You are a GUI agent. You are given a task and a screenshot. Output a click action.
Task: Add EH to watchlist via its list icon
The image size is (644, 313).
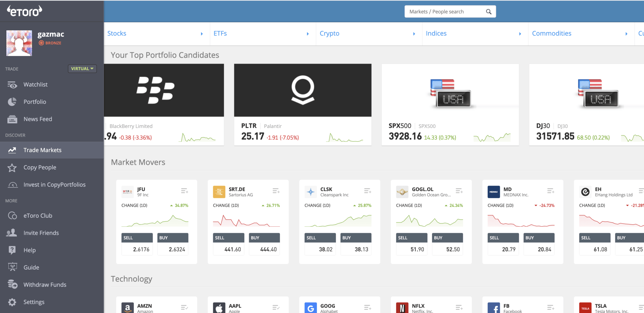[642, 191]
